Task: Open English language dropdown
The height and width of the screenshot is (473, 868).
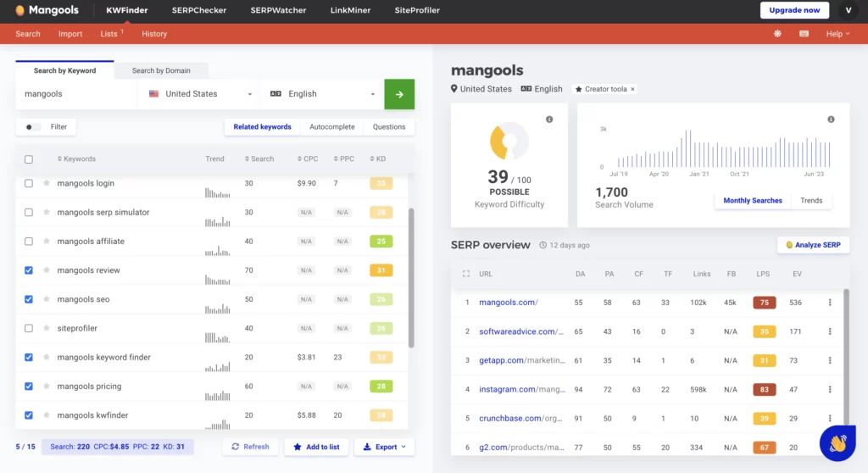Action: point(322,94)
